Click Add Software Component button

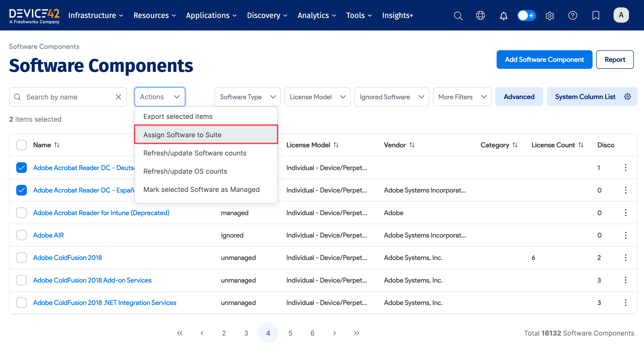coord(544,59)
